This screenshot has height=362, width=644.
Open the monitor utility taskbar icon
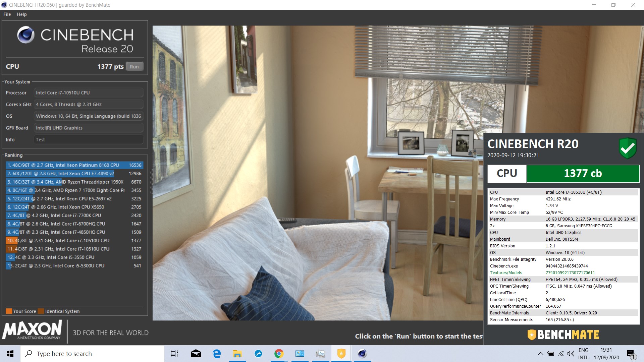pyautogui.click(x=300, y=354)
